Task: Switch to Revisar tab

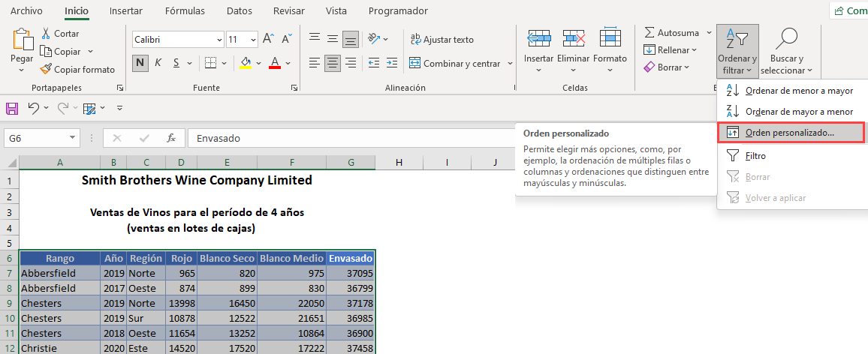Action: click(x=291, y=10)
